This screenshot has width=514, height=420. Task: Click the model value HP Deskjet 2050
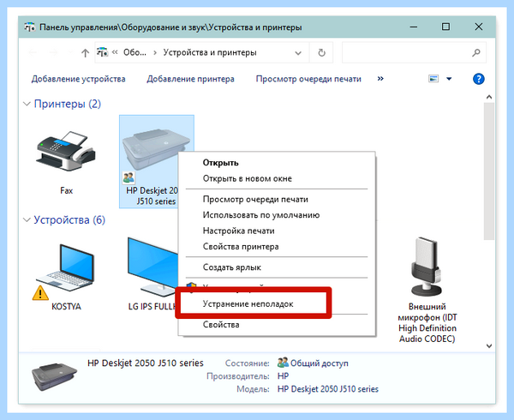[x=328, y=389]
